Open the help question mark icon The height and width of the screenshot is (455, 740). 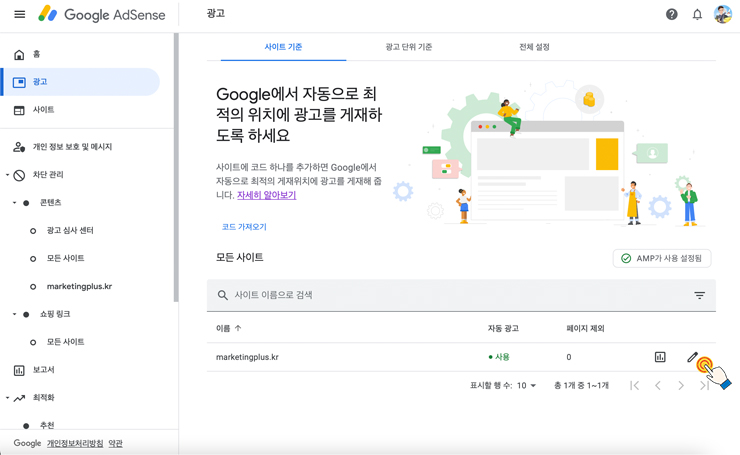[672, 15]
